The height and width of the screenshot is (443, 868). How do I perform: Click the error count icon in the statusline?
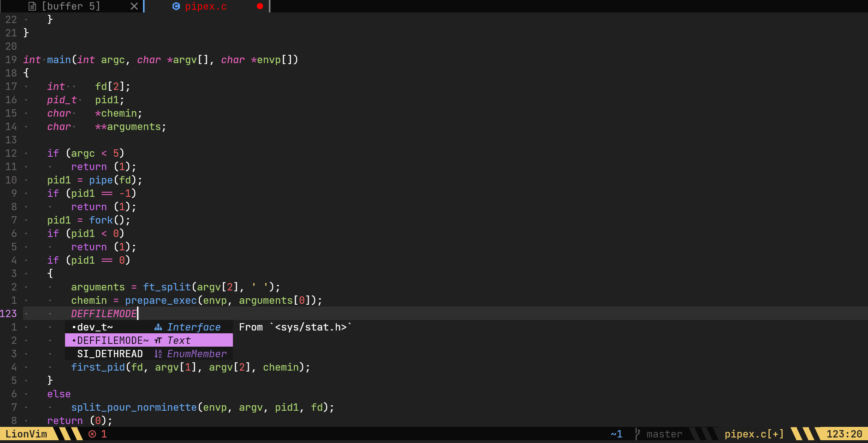pyautogui.click(x=92, y=434)
